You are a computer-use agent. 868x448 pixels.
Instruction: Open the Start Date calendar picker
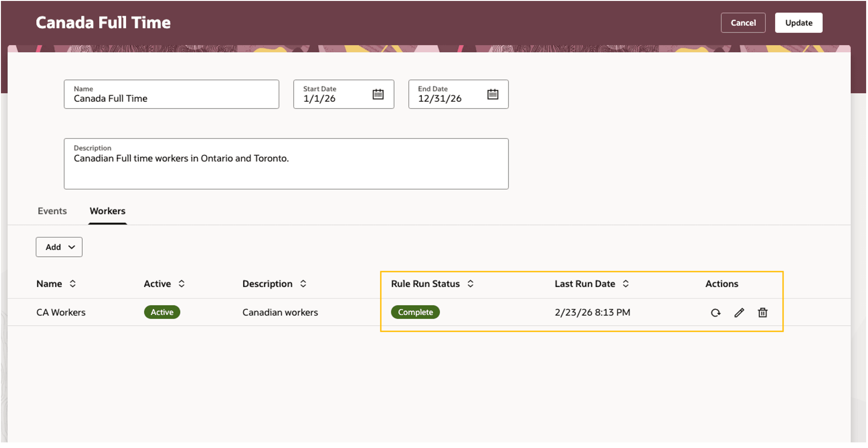tap(378, 93)
